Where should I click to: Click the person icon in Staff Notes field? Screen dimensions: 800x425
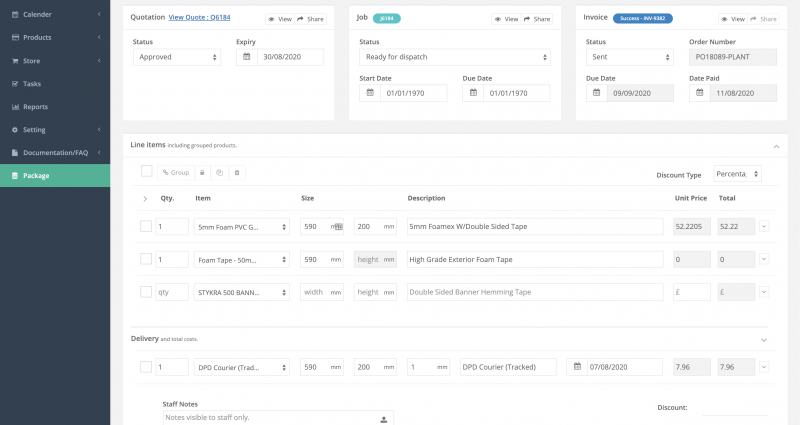point(383,419)
